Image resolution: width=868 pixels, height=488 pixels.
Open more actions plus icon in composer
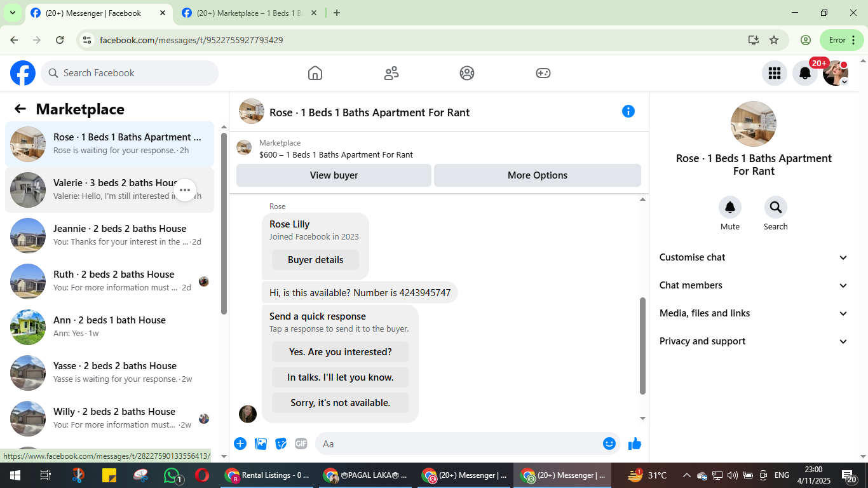(240, 444)
